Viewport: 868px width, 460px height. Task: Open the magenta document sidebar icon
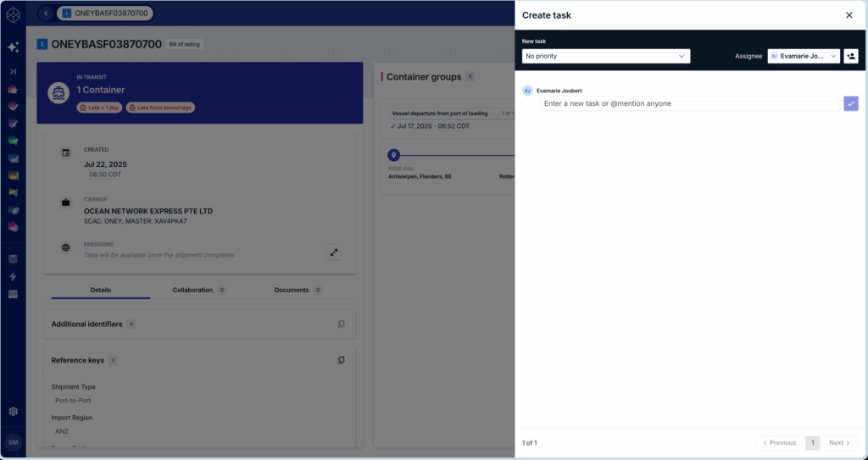pyautogui.click(x=14, y=227)
